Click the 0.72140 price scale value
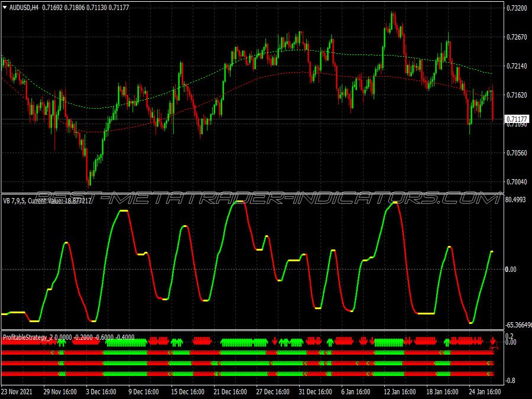Screen dimensions: 532x399 point(517,66)
